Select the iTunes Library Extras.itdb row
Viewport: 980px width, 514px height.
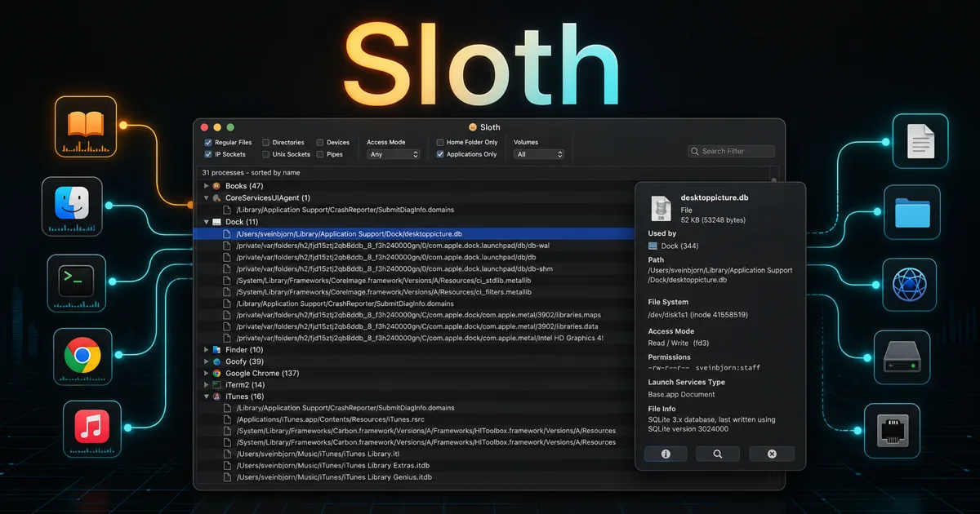pyautogui.click(x=416, y=465)
